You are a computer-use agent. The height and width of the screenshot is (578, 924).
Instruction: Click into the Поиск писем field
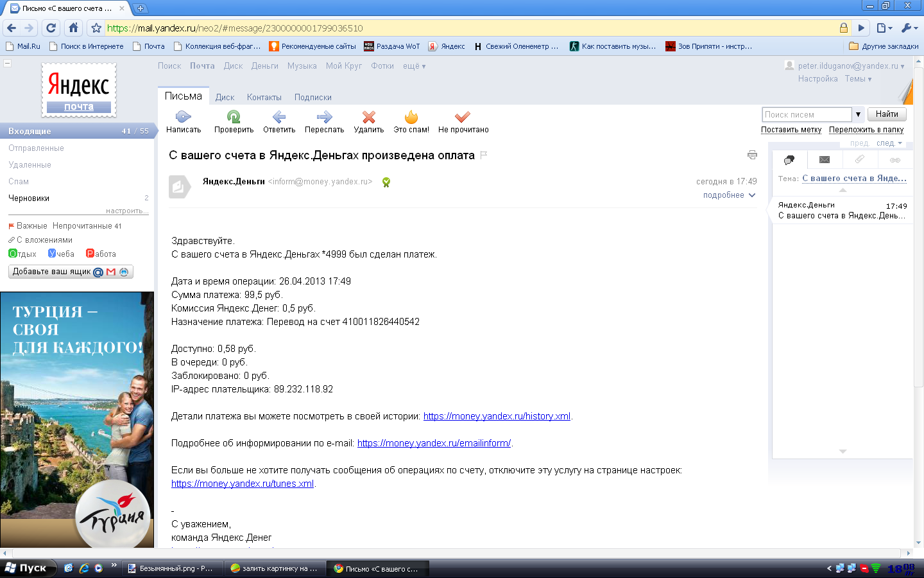[x=807, y=114]
